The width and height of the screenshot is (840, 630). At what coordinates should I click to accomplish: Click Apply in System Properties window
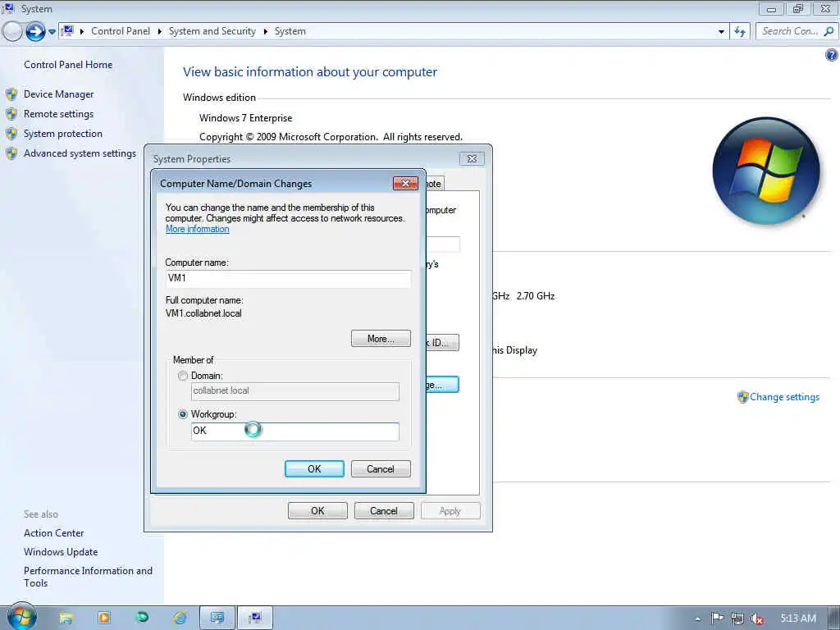point(450,511)
